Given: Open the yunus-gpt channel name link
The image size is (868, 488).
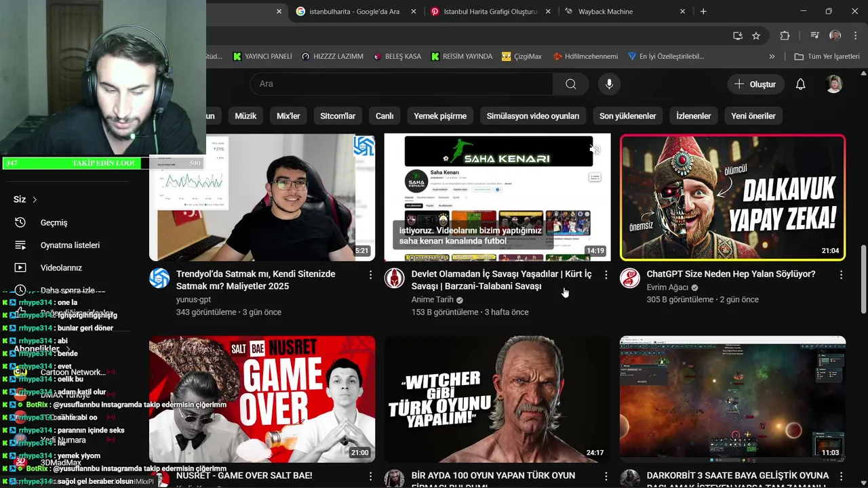Looking at the screenshot, I should (x=193, y=300).
